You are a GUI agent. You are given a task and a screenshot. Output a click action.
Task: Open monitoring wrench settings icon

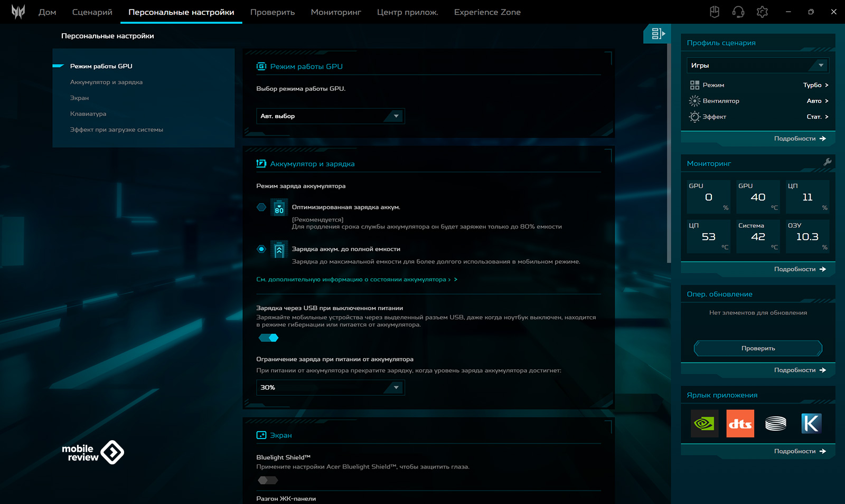827,163
